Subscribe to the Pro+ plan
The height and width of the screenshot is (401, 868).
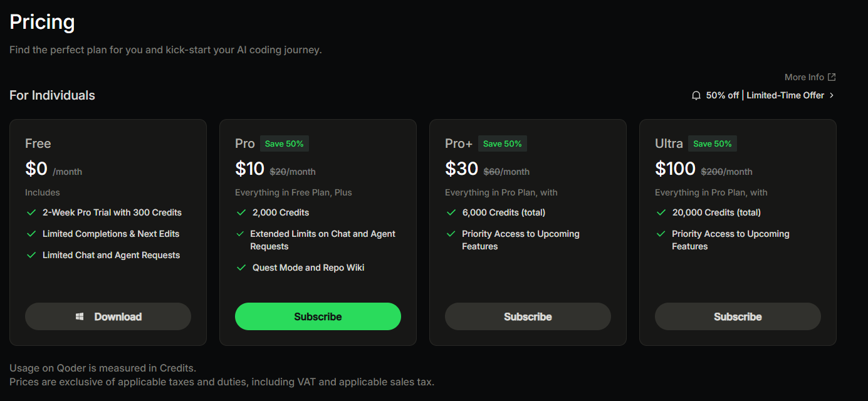(x=528, y=316)
